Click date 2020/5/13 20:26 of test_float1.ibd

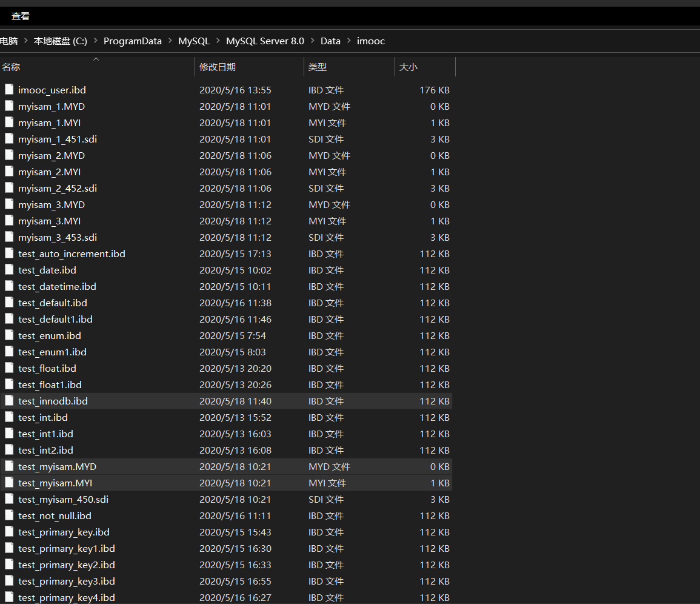point(235,385)
